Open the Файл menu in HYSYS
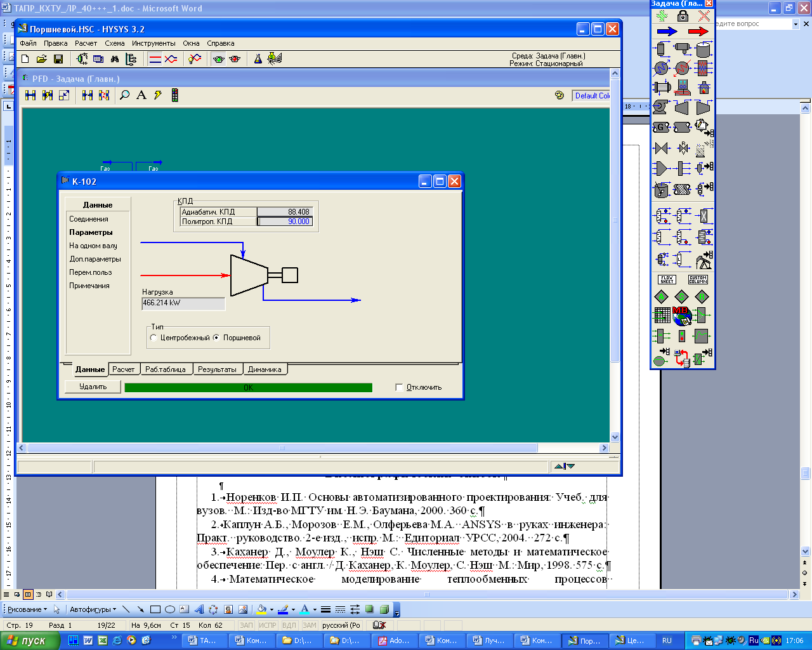812x650 pixels. [x=28, y=44]
